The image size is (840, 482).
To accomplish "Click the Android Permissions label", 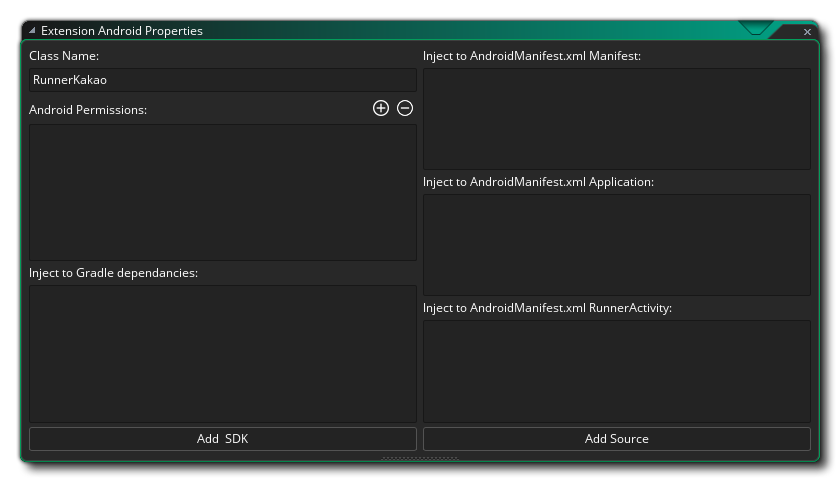I will tap(88, 110).
